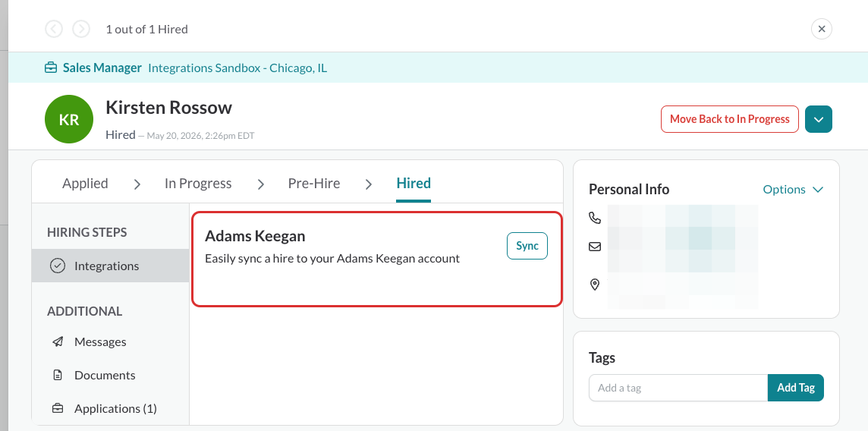Open the Messages section
Screen dimensions: 868x431
[x=100, y=342]
